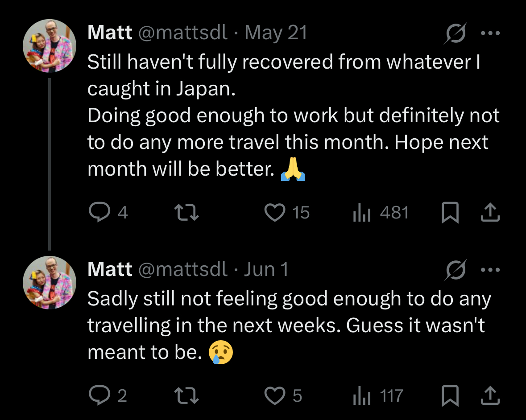
Task: Share the Jun 1 tweet
Action: 489,395
